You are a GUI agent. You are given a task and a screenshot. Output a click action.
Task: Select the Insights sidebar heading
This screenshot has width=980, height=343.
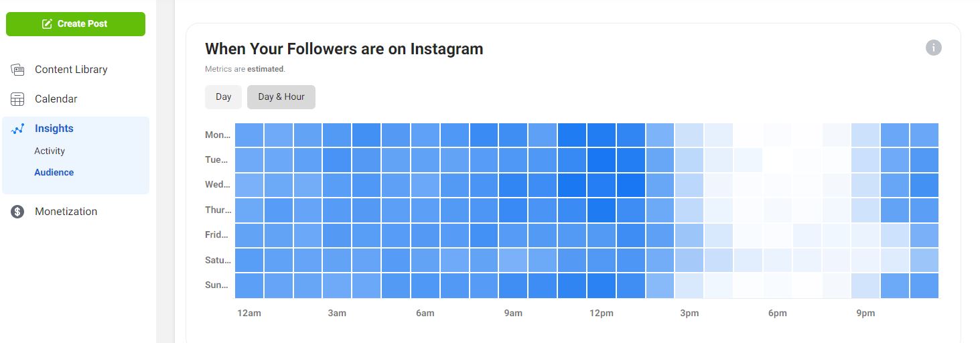click(54, 129)
